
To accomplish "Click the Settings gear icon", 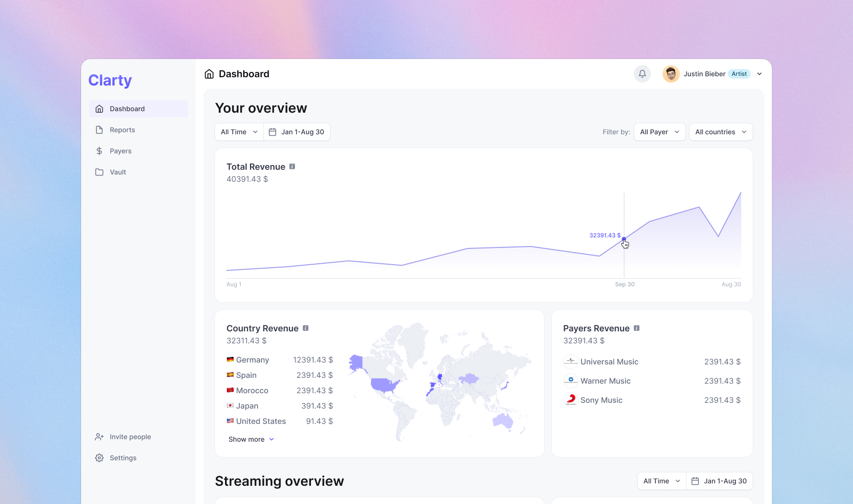I will click(99, 457).
